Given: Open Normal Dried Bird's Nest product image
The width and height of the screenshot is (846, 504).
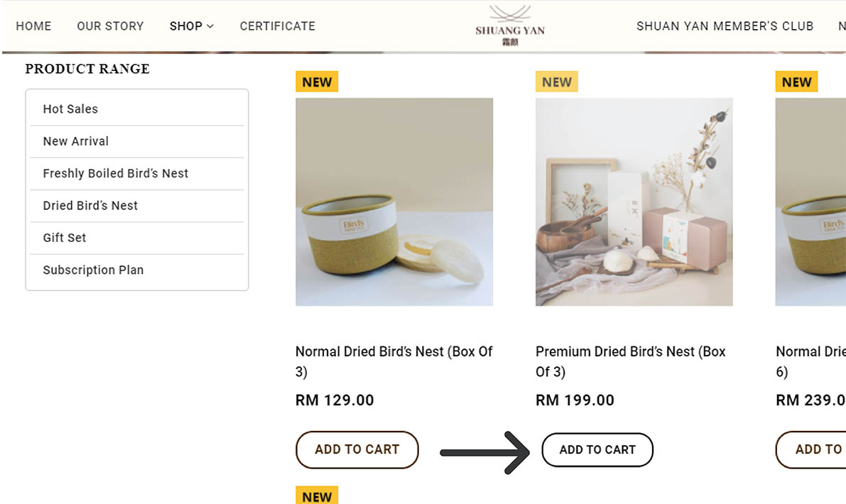Looking at the screenshot, I should click(x=394, y=202).
